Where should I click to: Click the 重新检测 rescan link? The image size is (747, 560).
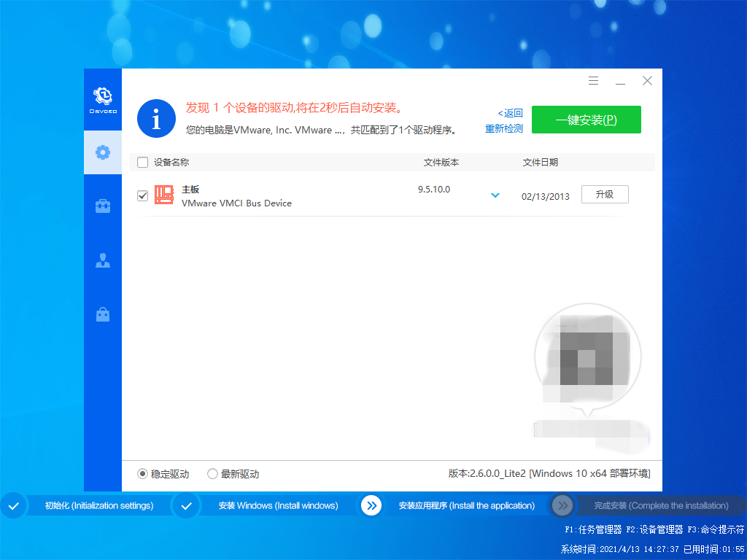point(503,128)
